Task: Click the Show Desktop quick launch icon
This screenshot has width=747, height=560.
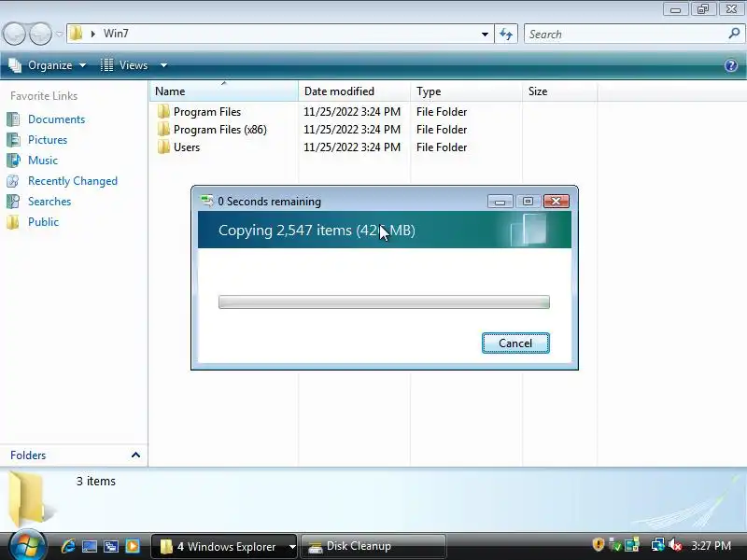Action: (90, 546)
